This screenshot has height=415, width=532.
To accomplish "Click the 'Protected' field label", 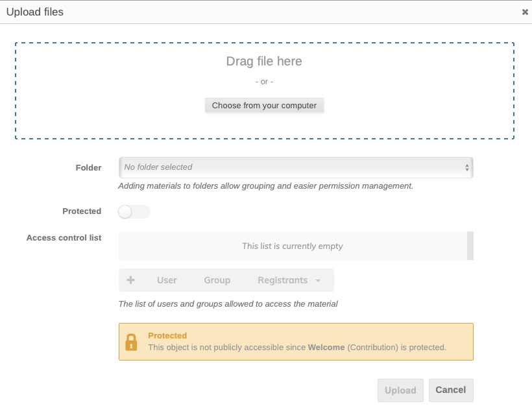I will [x=82, y=211].
